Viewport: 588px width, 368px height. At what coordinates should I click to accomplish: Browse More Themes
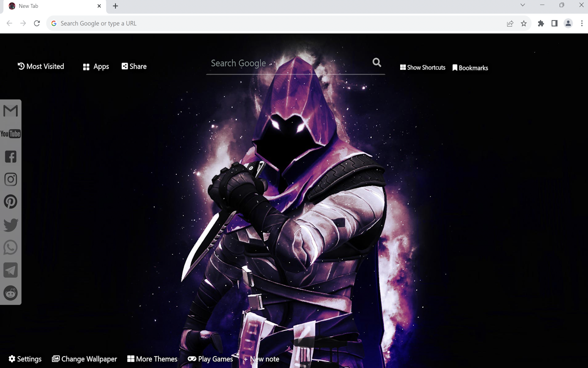153,359
